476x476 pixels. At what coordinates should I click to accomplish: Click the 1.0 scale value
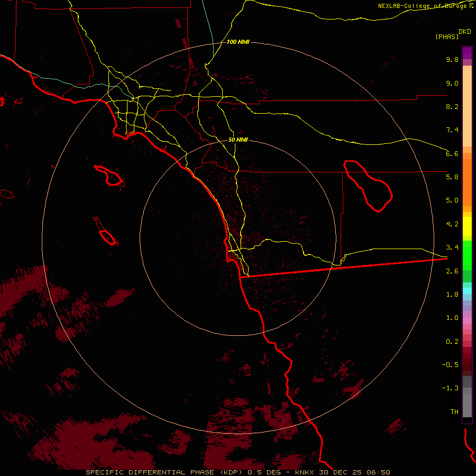452,318
